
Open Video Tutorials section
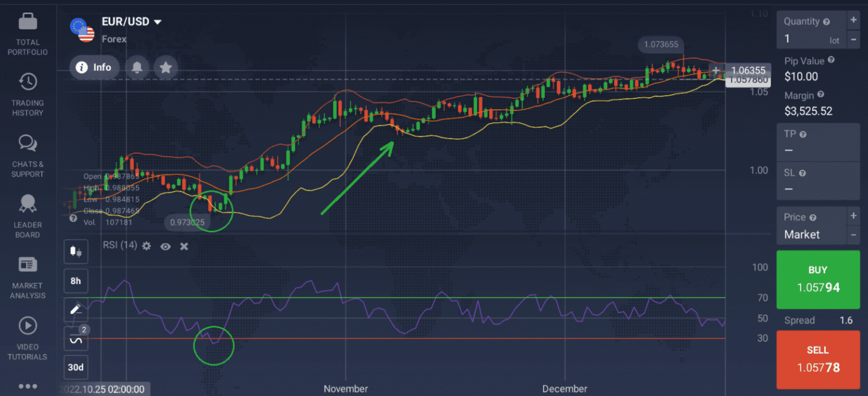coord(28,338)
